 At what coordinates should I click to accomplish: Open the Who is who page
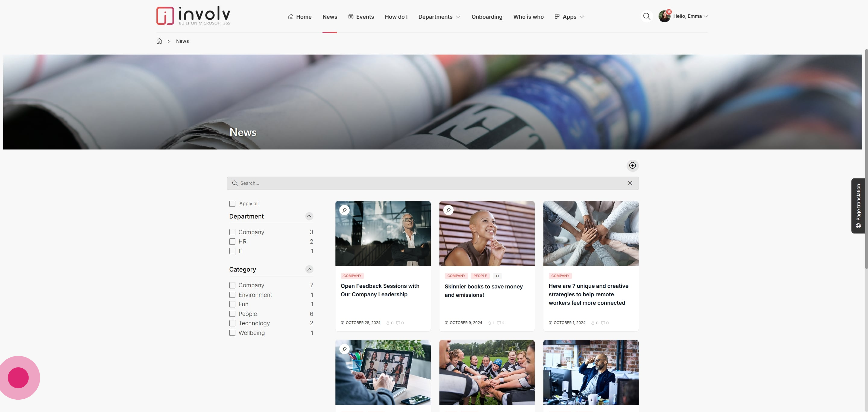(528, 17)
